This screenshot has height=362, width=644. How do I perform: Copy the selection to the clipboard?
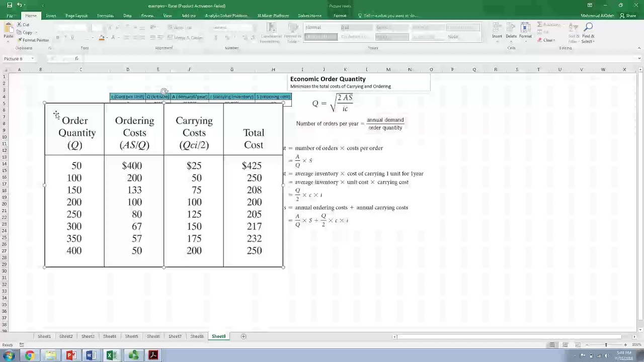[25, 33]
